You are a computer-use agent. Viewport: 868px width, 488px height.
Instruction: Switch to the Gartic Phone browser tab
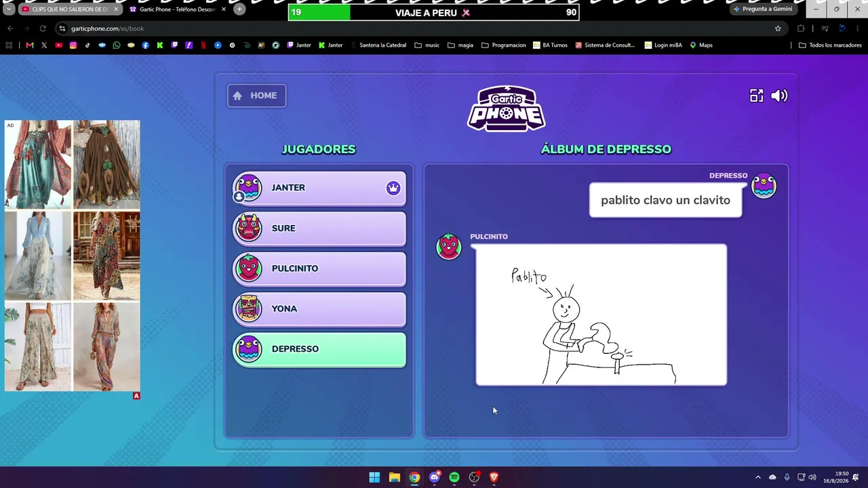[x=178, y=9]
